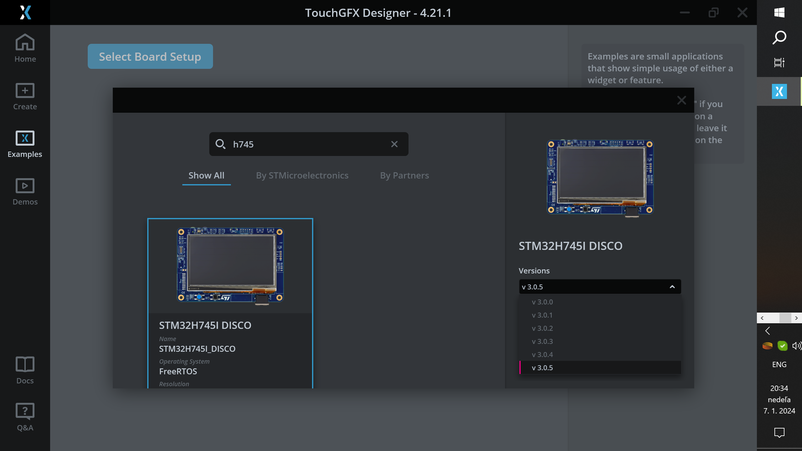
Task: Select version v 3.0.4
Action: 599,354
